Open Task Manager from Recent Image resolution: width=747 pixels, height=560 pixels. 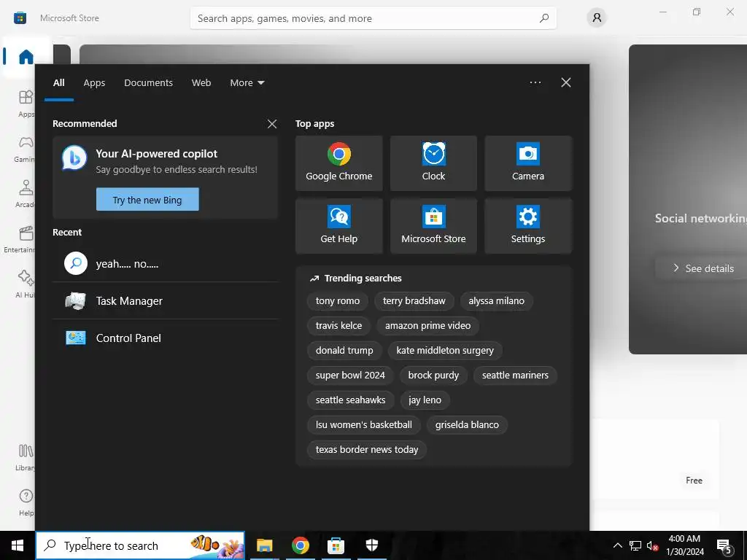[x=166, y=300]
